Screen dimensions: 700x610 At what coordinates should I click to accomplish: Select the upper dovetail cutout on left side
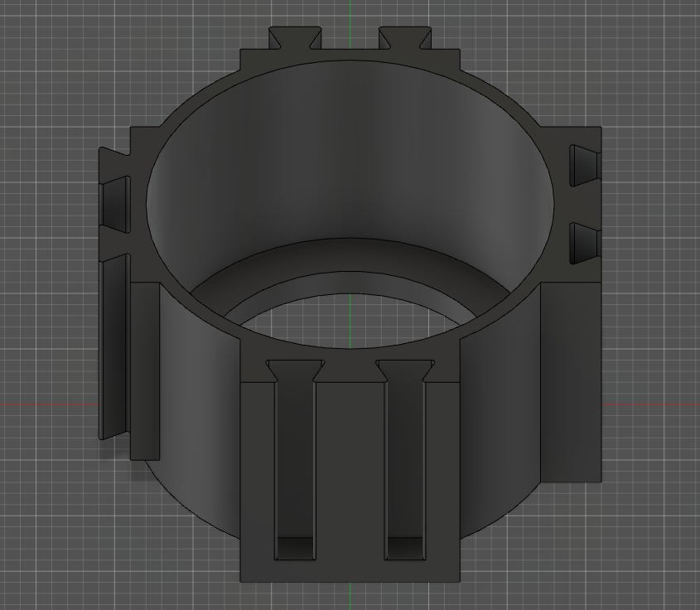click(115, 205)
